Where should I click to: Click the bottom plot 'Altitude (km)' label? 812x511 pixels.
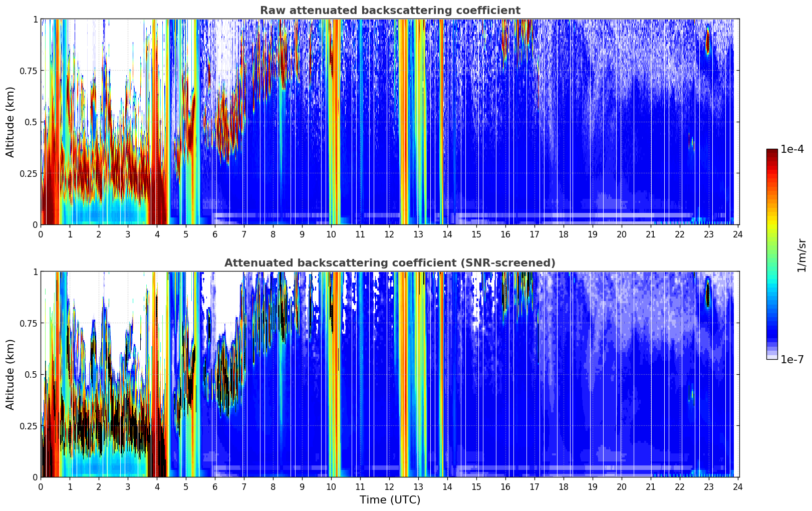11,374
